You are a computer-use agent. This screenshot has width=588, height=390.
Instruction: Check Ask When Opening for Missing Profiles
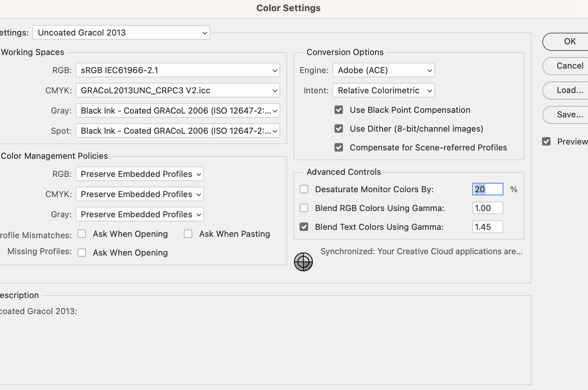(82, 252)
